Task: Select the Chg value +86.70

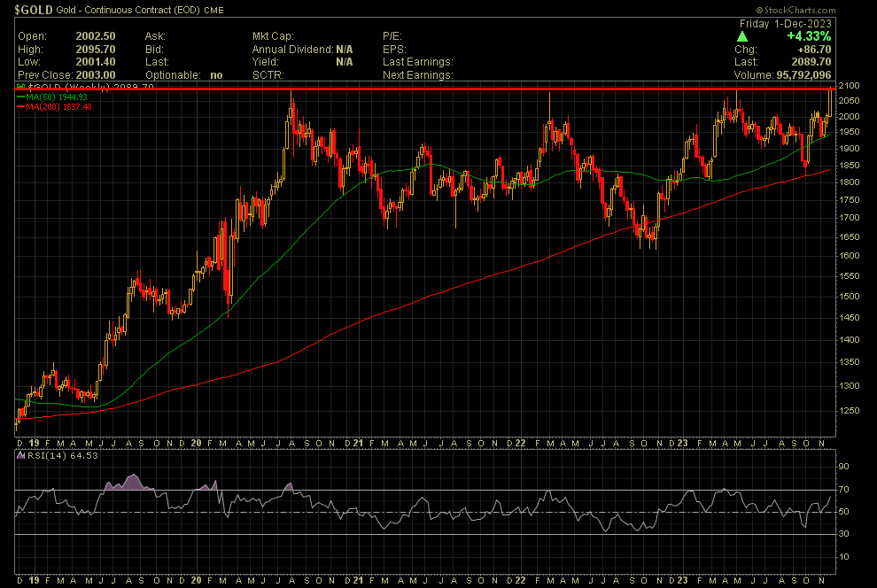Action: [814, 50]
